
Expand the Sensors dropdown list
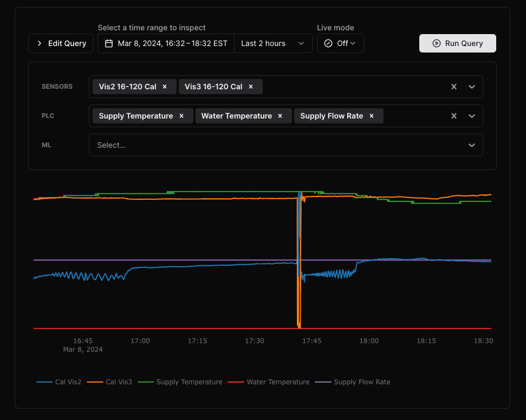tap(472, 87)
